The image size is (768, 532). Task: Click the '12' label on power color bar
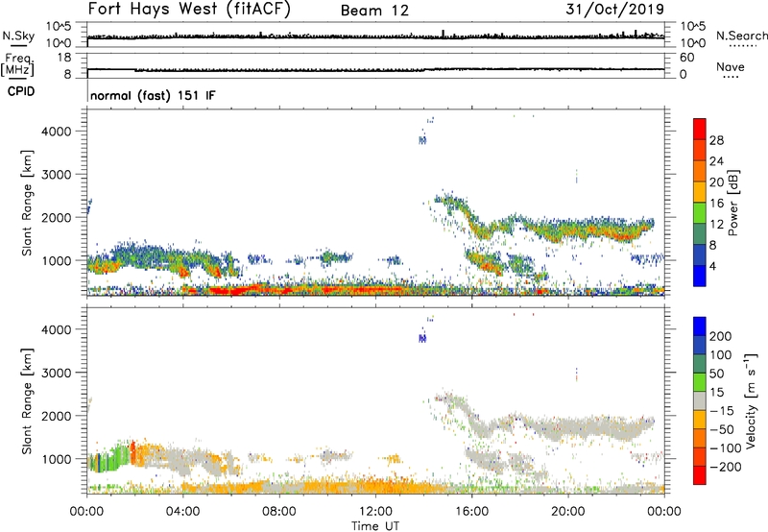(x=716, y=224)
